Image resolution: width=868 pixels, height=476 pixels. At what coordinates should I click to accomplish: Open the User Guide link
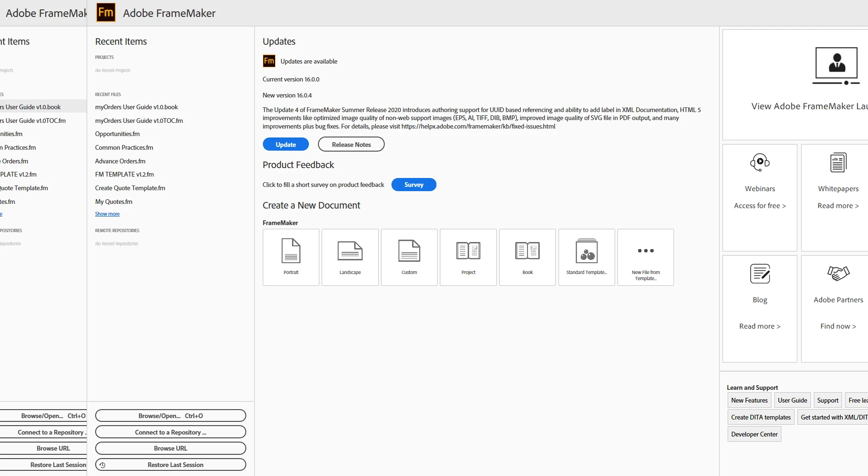click(x=793, y=400)
